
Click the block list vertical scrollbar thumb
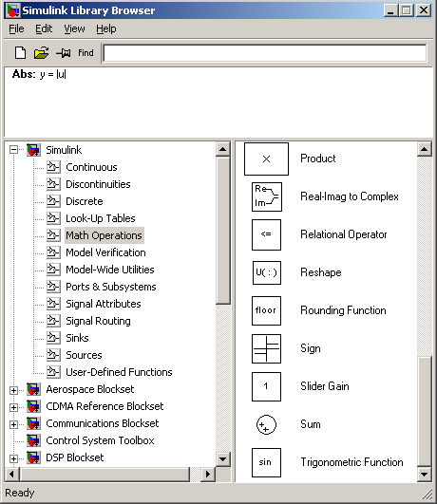pyautogui.click(x=424, y=411)
